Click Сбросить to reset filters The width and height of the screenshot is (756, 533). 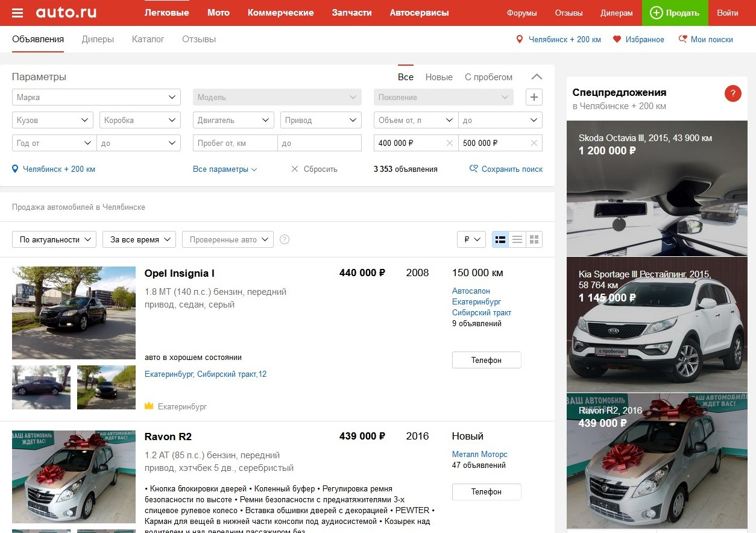tap(314, 169)
